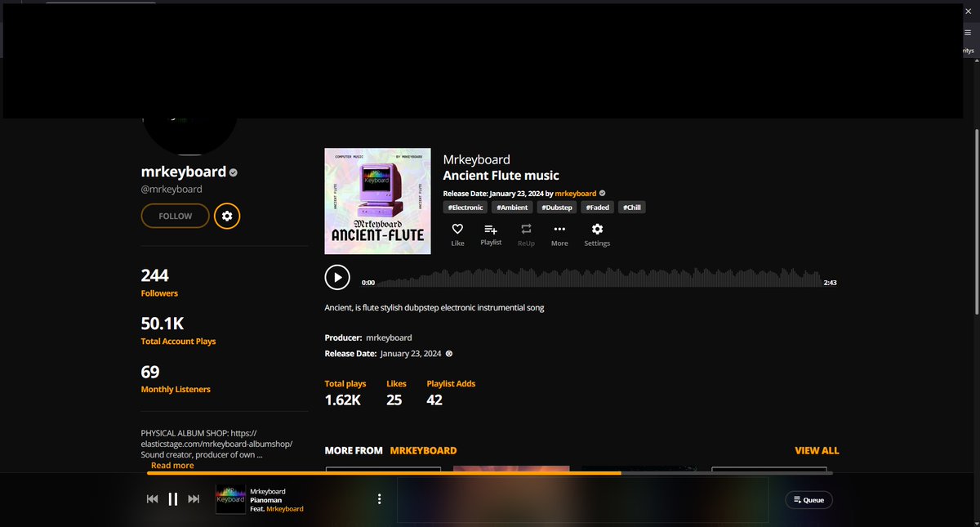Open the profile settings gear beside Follow
This screenshot has height=527, width=980.
tap(227, 216)
